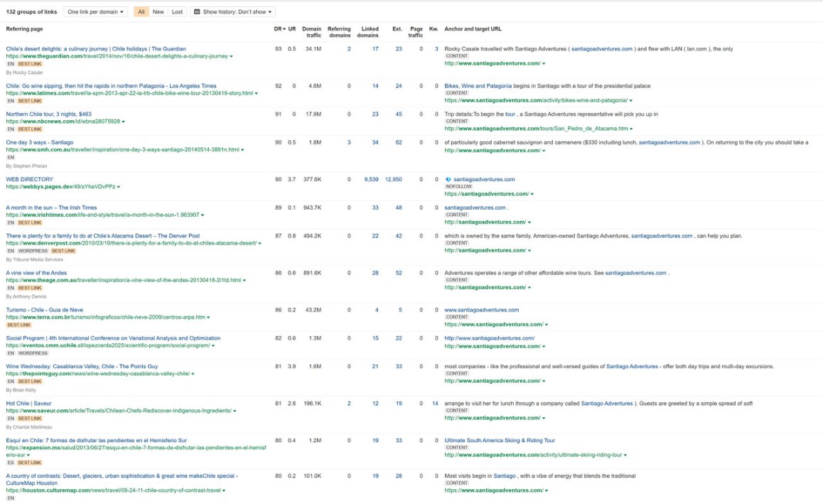Viewport: 823px width, 504px height.
Task: Click the '132 groups of links' heading
Action: (x=31, y=11)
